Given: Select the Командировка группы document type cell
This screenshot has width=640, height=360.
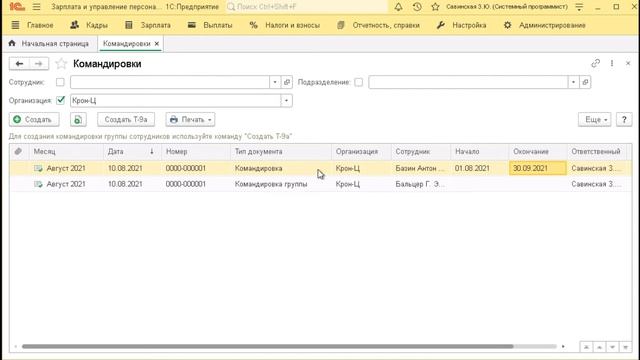Looking at the screenshot, I should 281,184.
